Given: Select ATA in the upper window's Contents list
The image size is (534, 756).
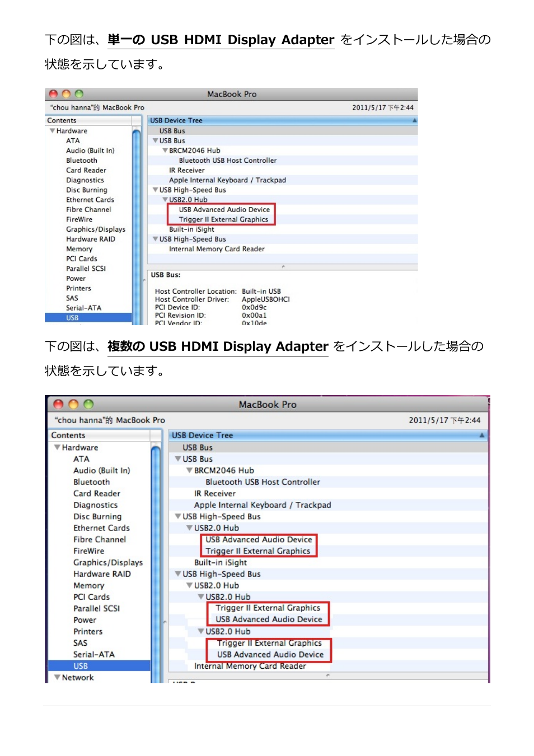Looking at the screenshot, I should 73,141.
